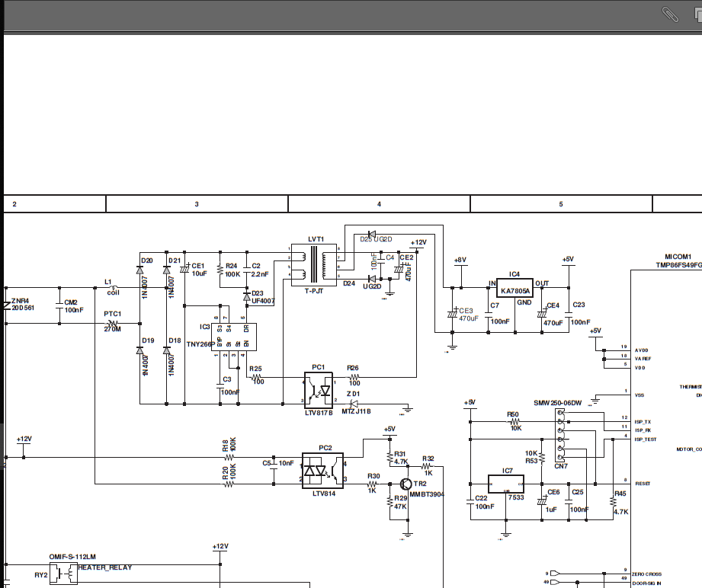Click the C23 capacitor label
702x588 pixels.
coord(579,305)
